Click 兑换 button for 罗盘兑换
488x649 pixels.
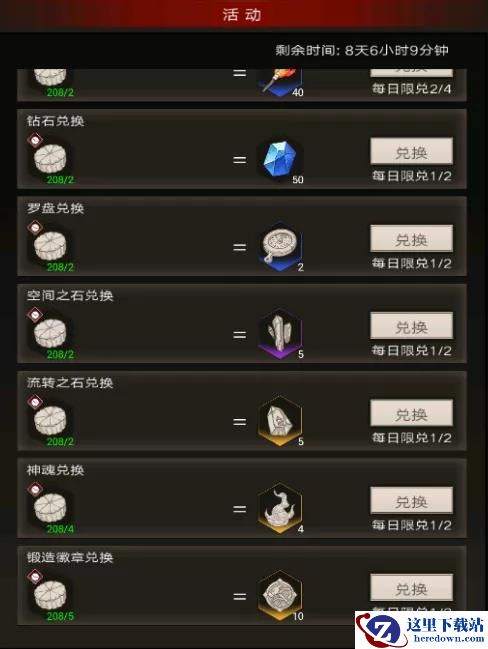coord(411,239)
